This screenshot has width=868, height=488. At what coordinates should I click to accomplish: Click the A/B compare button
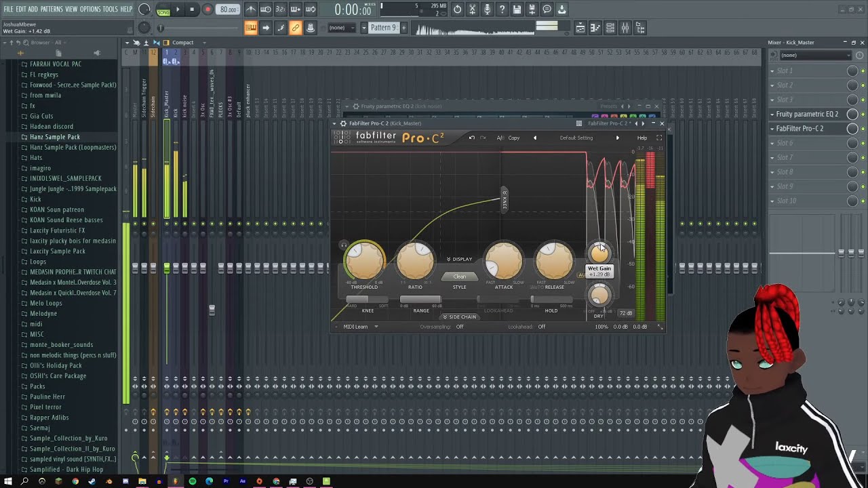pos(500,138)
